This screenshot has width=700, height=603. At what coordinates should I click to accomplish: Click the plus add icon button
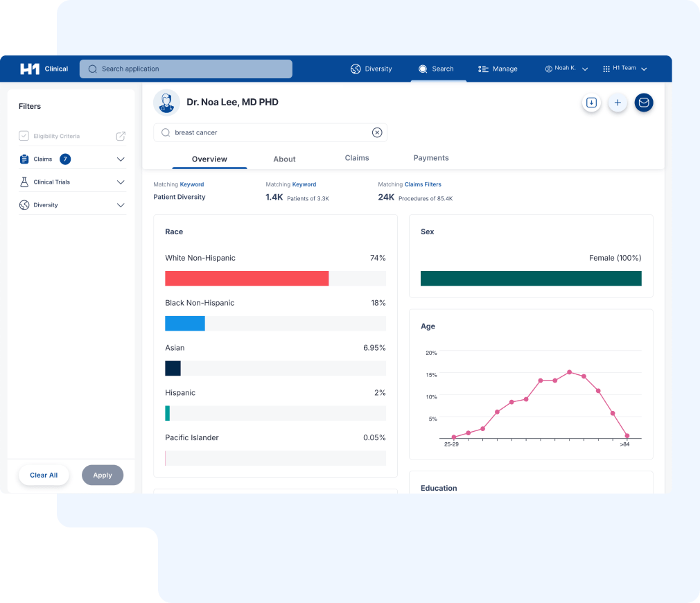618,103
